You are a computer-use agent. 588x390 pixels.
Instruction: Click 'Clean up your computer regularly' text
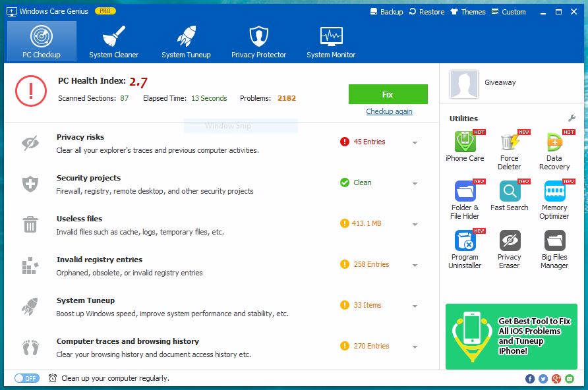pyautogui.click(x=115, y=378)
